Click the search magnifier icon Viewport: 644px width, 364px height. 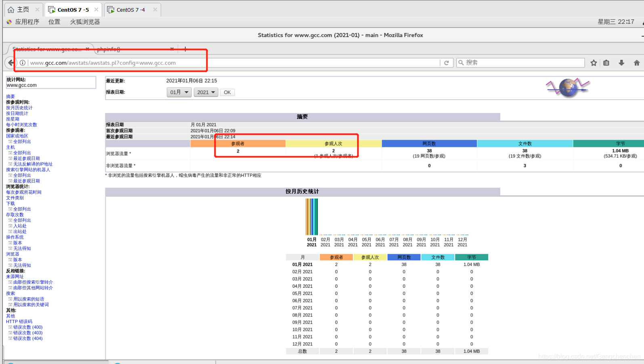tap(461, 63)
